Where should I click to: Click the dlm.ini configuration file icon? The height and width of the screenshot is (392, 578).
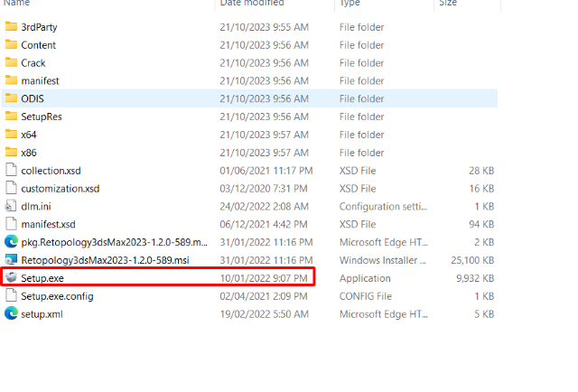12,206
